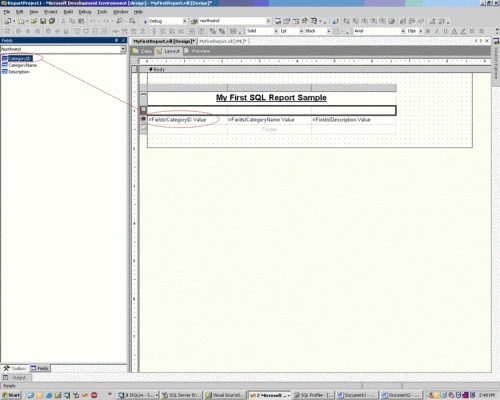Click the Undo arrow icon
The image size is (500, 400).
click(x=92, y=21)
